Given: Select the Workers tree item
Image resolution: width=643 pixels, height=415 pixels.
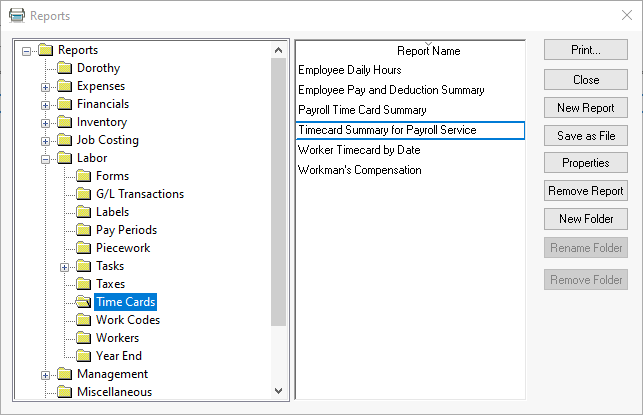Looking at the screenshot, I should coord(117,338).
